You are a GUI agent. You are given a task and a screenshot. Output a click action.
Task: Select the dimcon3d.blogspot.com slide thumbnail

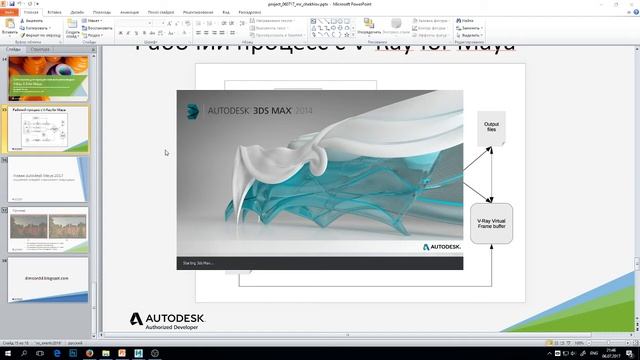click(x=48, y=280)
